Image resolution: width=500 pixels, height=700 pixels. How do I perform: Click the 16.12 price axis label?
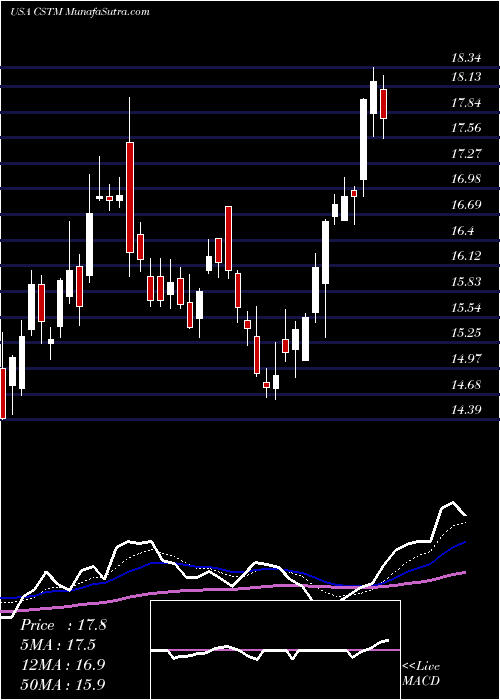point(466,256)
